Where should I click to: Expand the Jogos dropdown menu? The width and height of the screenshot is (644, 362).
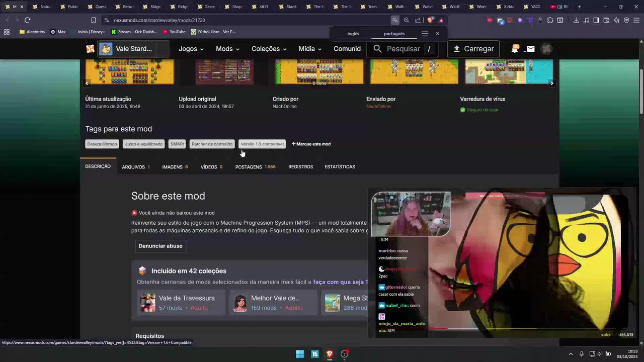click(191, 49)
